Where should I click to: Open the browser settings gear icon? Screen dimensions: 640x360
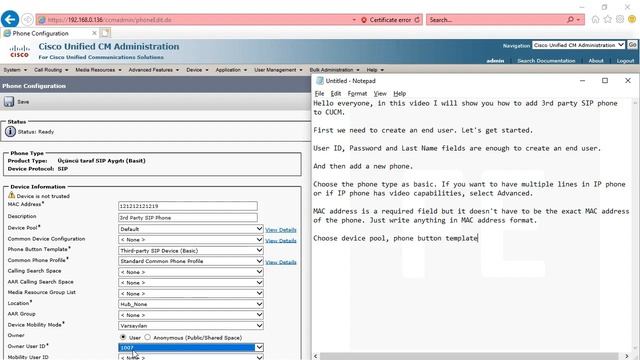point(620,19)
